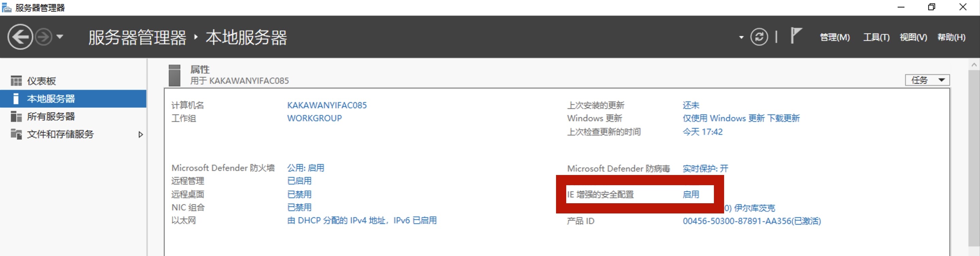Viewport: 980px width, 256px height.
Task: Click the 文件和存储服务 icon in sidebar
Action: [x=16, y=134]
